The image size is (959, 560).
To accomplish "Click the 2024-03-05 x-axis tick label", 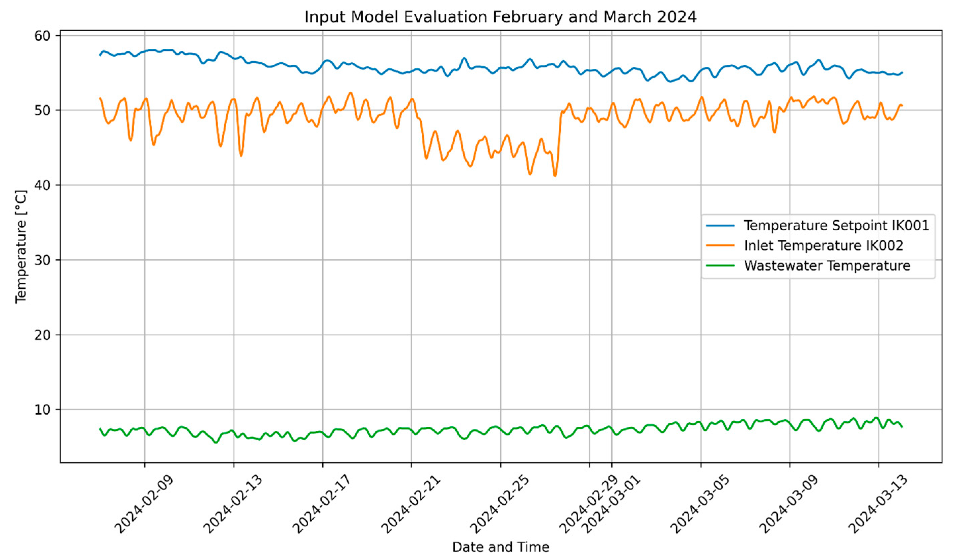I will tap(700, 504).
